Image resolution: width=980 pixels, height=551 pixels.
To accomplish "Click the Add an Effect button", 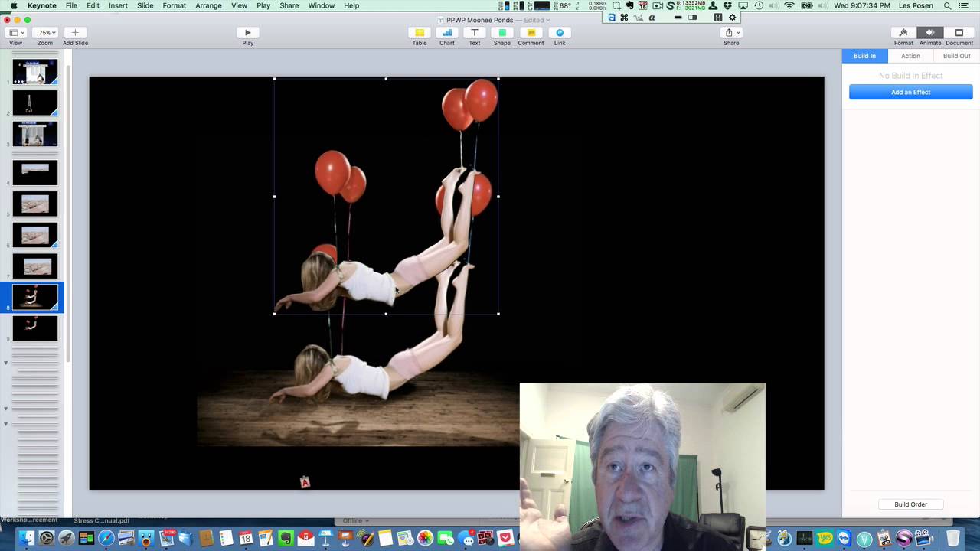I will click(x=910, y=92).
